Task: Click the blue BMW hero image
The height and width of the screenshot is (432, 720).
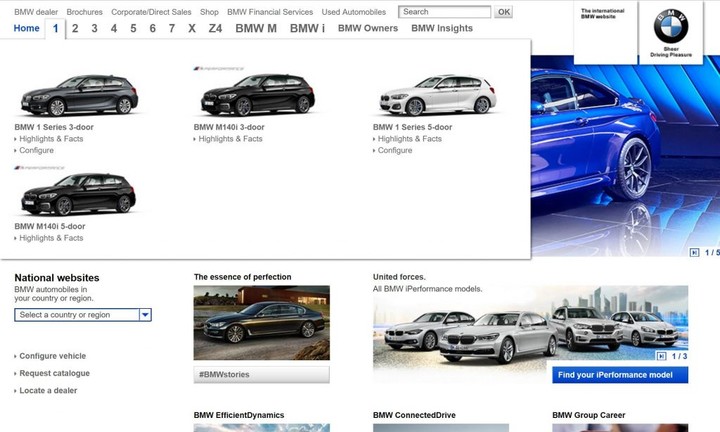Action: coord(625,158)
